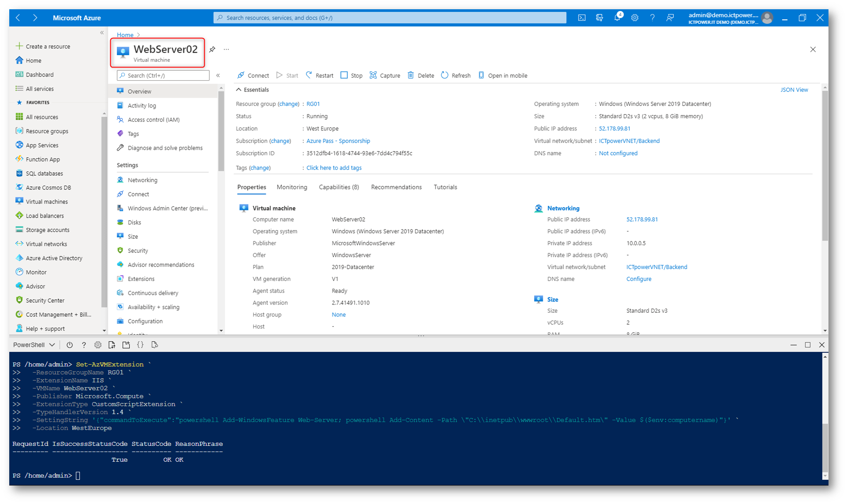Select the Properties tab
Image resolution: width=847 pixels, height=504 pixels.
coord(252,187)
